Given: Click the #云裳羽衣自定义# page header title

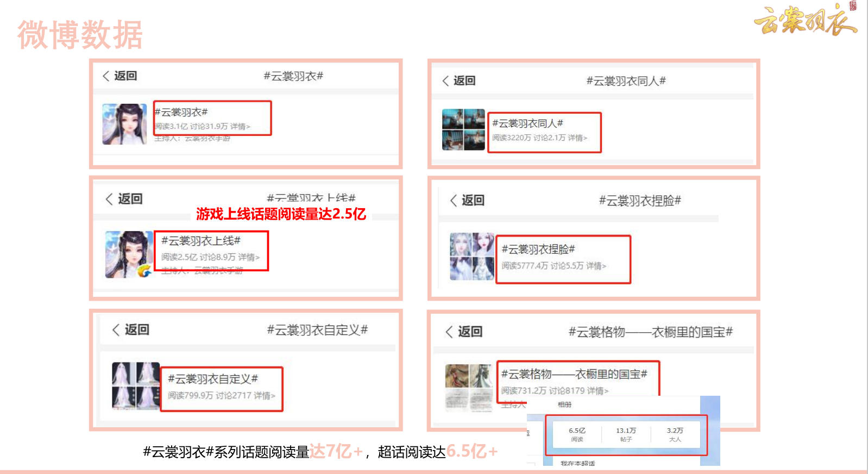Looking at the screenshot, I should pyautogui.click(x=317, y=330).
